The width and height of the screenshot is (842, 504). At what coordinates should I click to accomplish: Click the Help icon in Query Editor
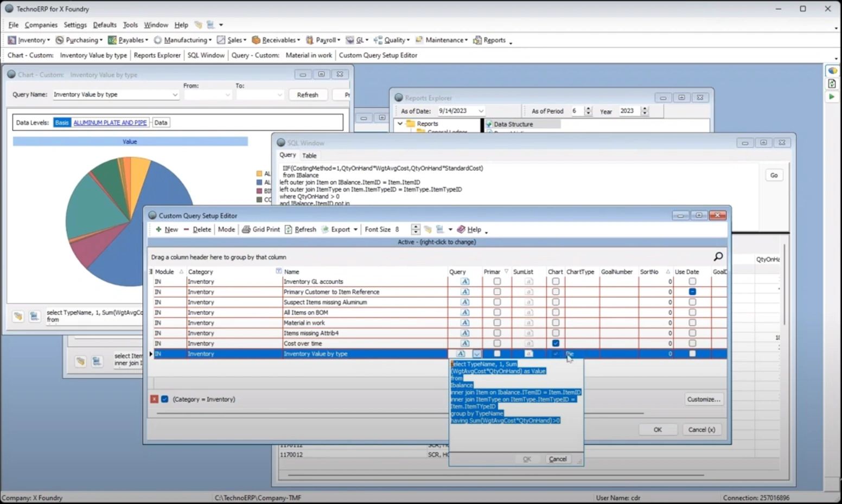click(x=461, y=229)
